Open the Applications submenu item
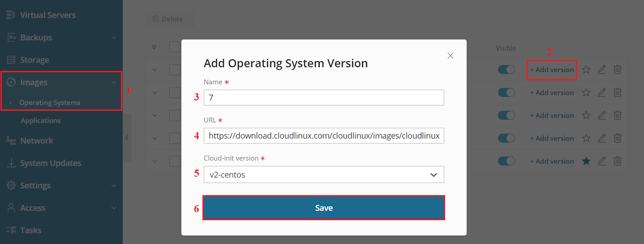 (x=41, y=120)
